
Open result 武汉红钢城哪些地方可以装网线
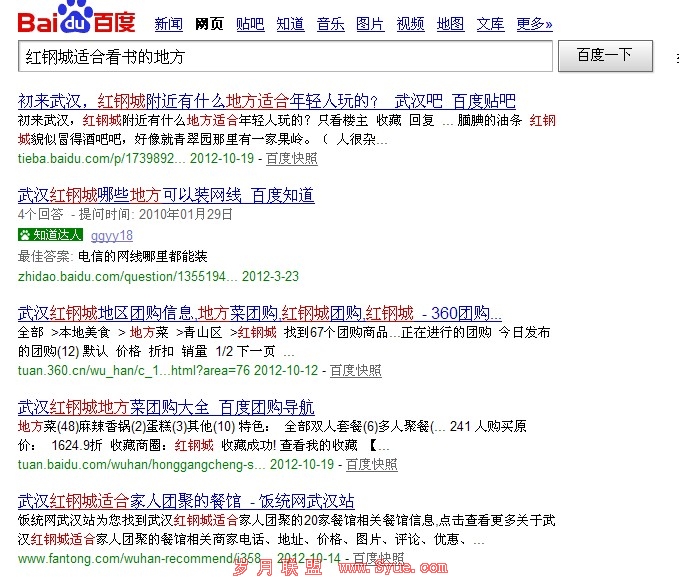[166, 195]
